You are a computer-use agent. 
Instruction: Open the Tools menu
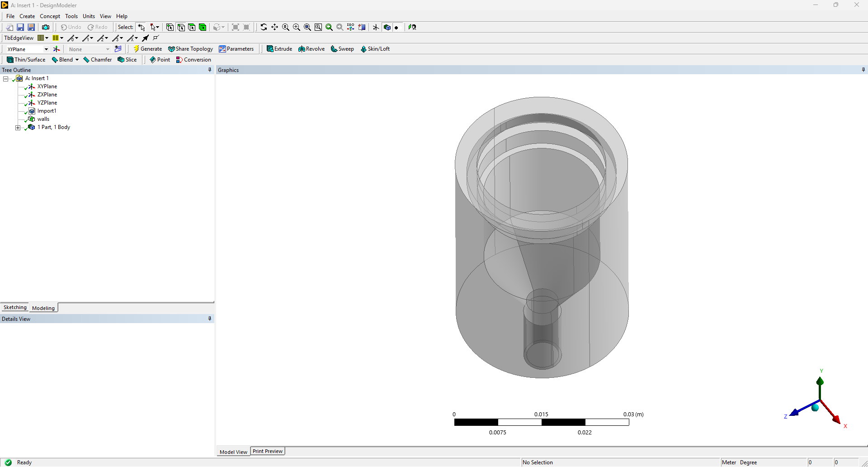[x=71, y=16]
